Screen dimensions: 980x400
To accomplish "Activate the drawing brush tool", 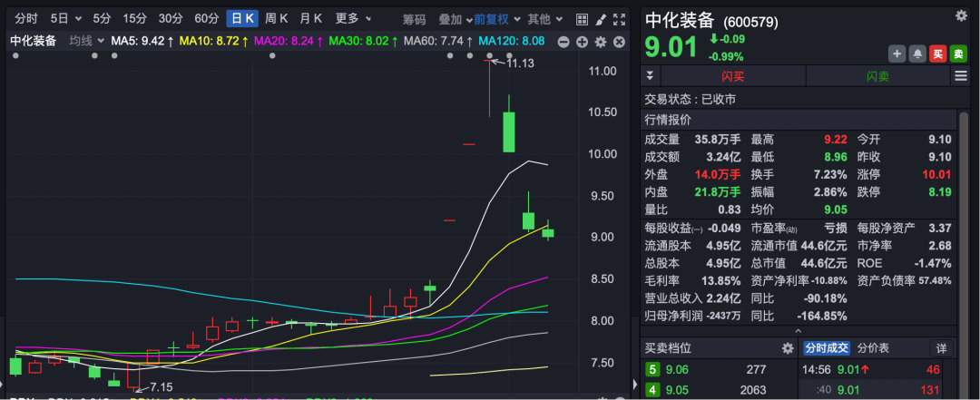I will tap(601, 19).
